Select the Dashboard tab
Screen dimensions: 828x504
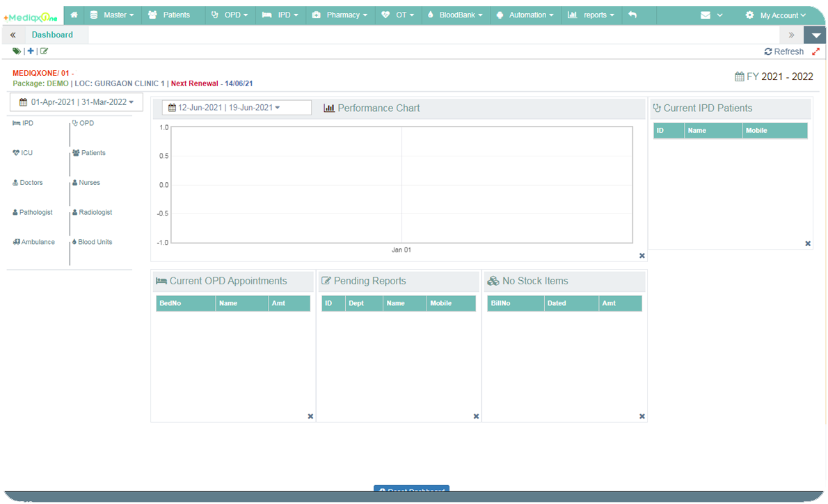pyautogui.click(x=52, y=35)
